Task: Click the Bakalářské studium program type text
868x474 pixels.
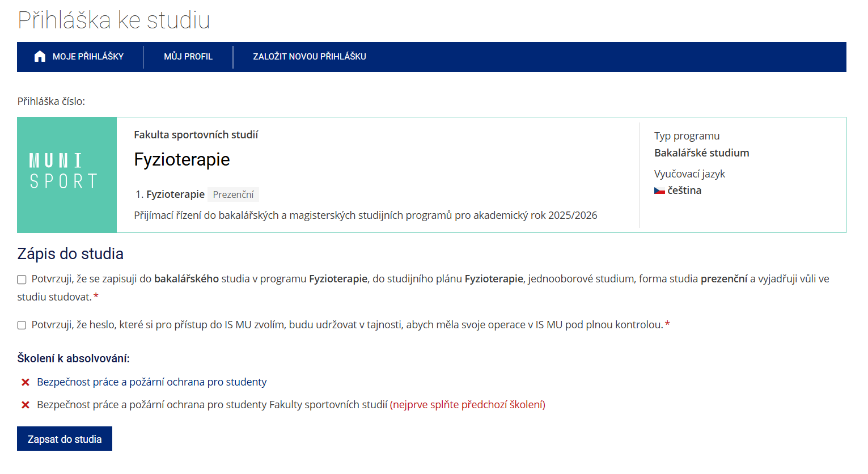Action: (x=701, y=153)
